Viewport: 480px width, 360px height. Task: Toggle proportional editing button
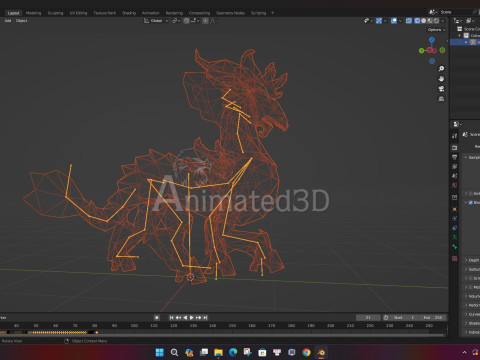[x=205, y=21]
